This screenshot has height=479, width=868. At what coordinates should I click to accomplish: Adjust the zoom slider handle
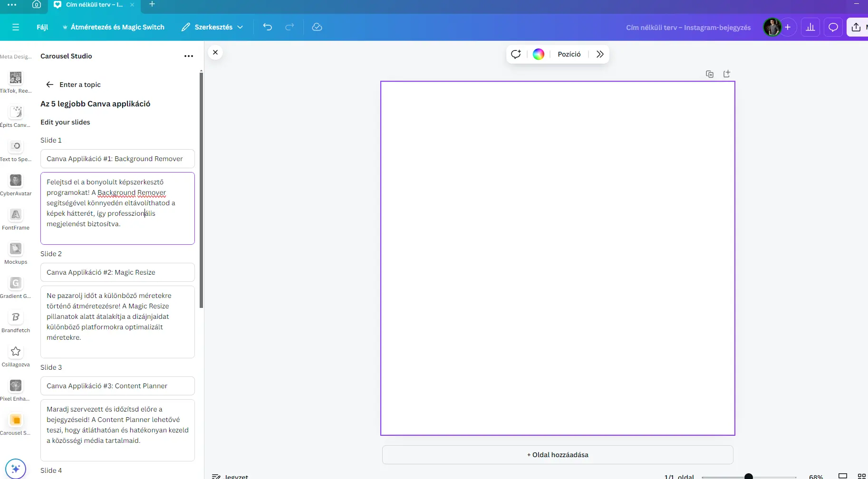(x=748, y=476)
